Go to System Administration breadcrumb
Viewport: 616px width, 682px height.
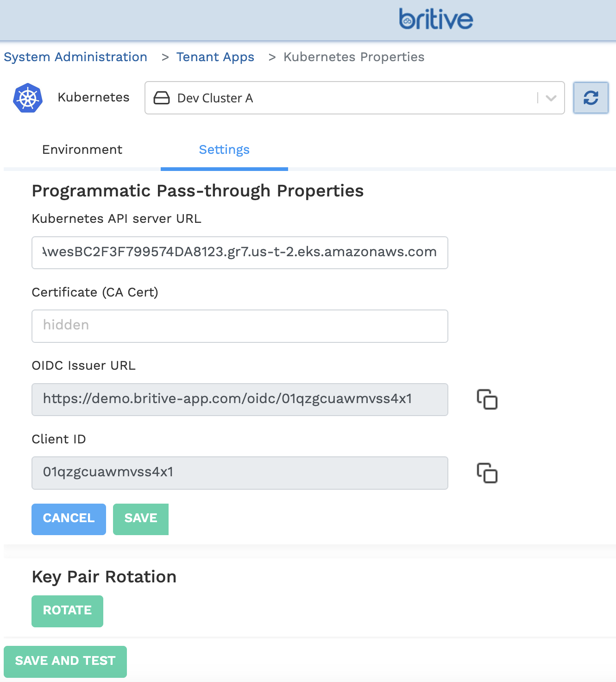coord(75,57)
